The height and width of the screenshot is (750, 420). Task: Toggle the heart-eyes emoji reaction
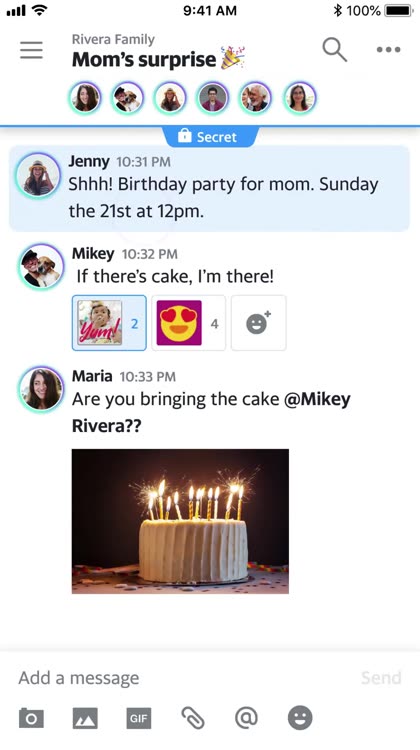[188, 323]
